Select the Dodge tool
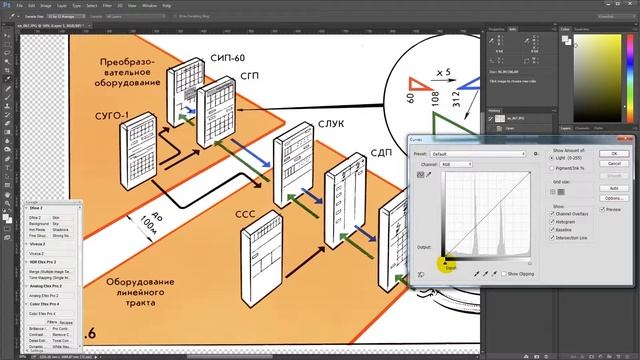The height and width of the screenshot is (360, 640). pos(7,149)
